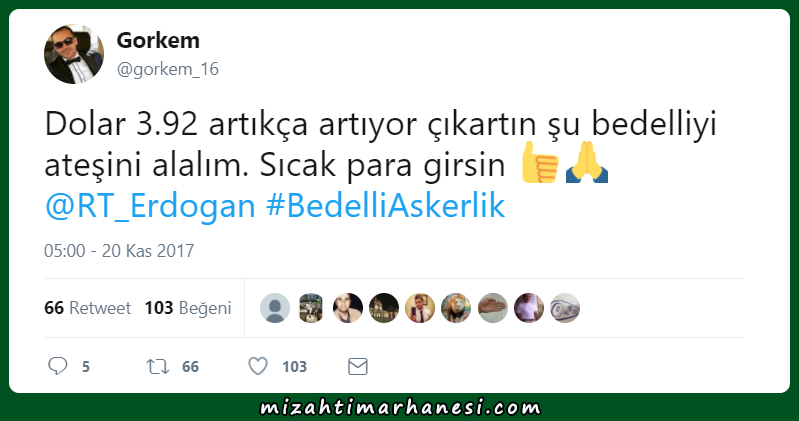Retweet using the retweet arrows icon
The height and width of the screenshot is (421, 799).
tap(157, 366)
